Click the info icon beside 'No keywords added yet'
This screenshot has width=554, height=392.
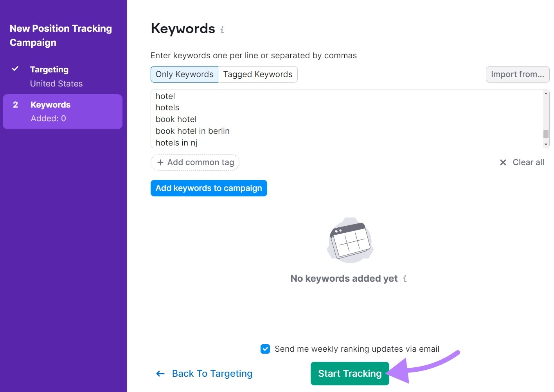pyautogui.click(x=405, y=279)
